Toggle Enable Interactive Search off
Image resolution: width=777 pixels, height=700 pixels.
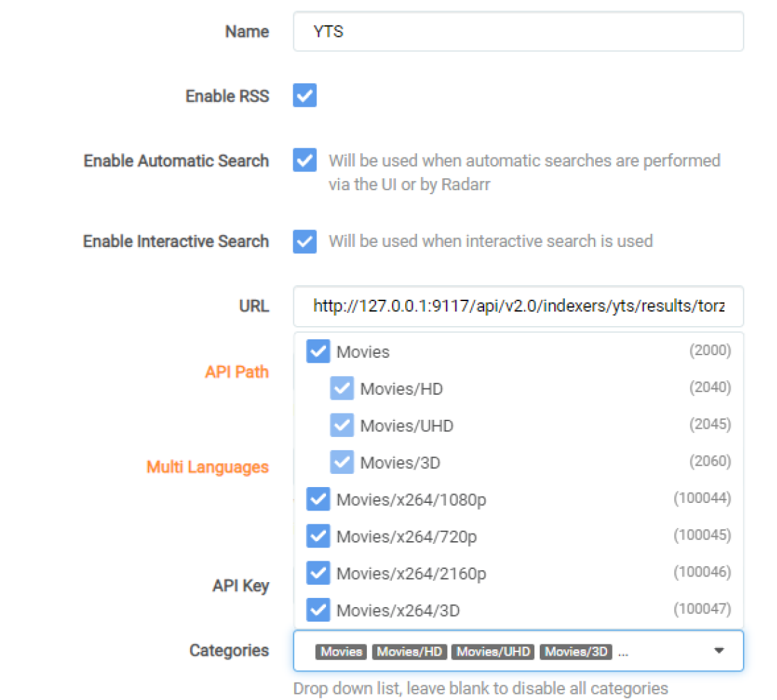(305, 241)
